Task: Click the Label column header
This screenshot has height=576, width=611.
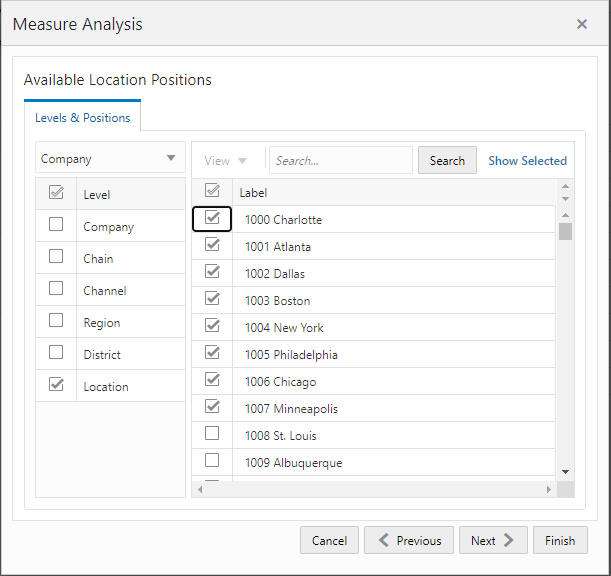Action: (x=253, y=193)
